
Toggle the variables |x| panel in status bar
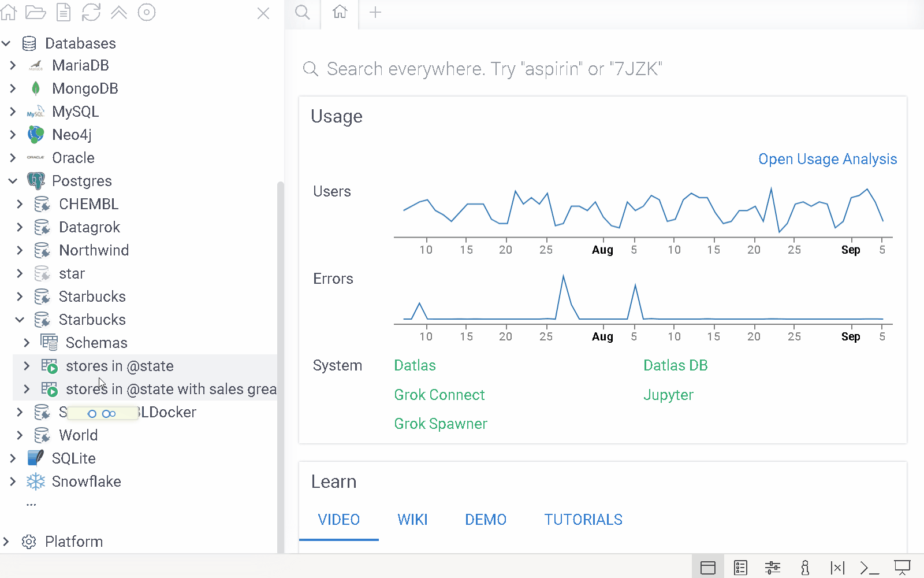point(837,568)
